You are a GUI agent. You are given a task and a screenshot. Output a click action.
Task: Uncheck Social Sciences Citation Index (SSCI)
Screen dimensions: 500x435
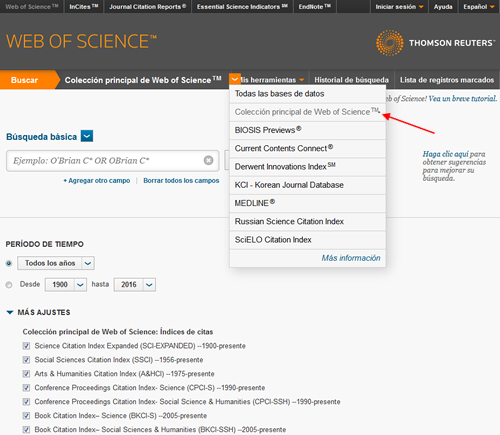tap(26, 360)
